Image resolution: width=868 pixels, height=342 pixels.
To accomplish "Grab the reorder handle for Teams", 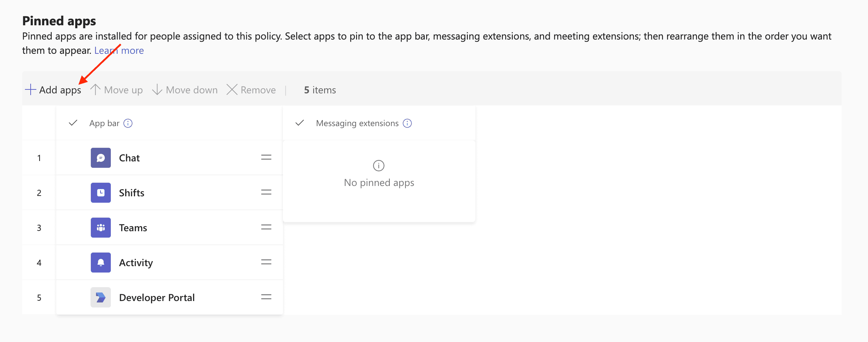I will (266, 227).
